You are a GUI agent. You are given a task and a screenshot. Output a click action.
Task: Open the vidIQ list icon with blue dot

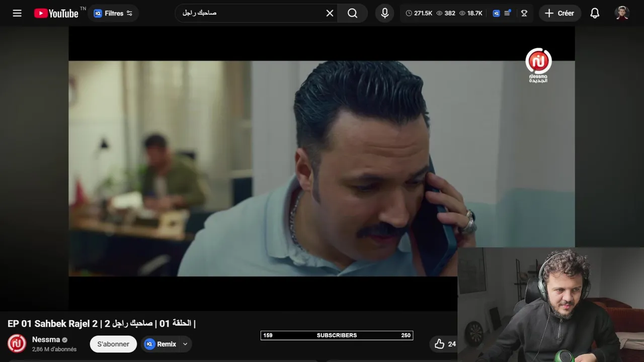(x=508, y=13)
